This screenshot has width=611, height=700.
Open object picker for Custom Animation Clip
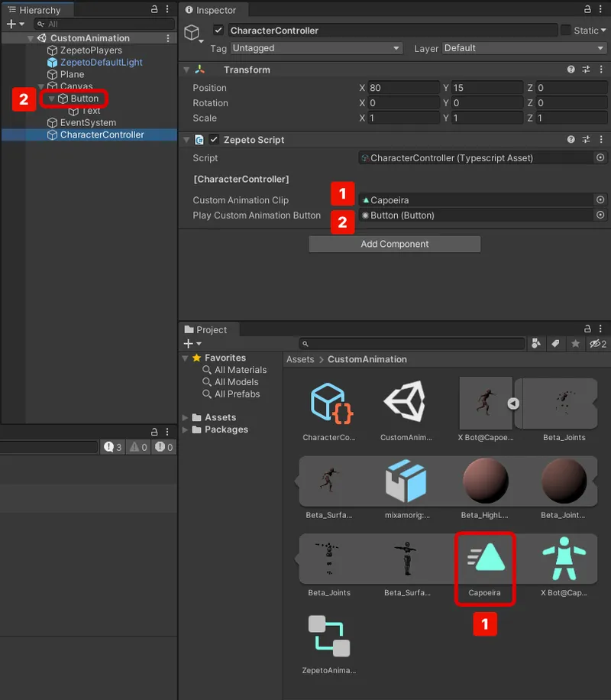[602, 199]
